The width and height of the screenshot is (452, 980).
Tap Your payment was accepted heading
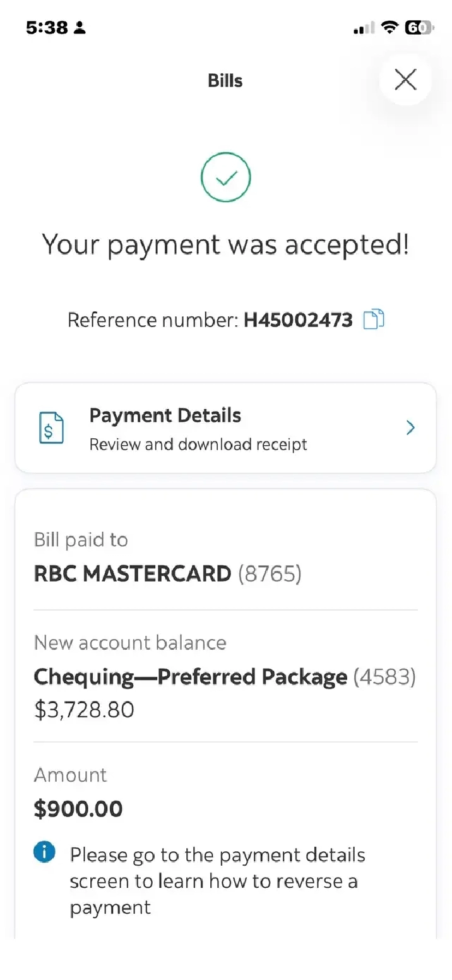pyautogui.click(x=226, y=244)
